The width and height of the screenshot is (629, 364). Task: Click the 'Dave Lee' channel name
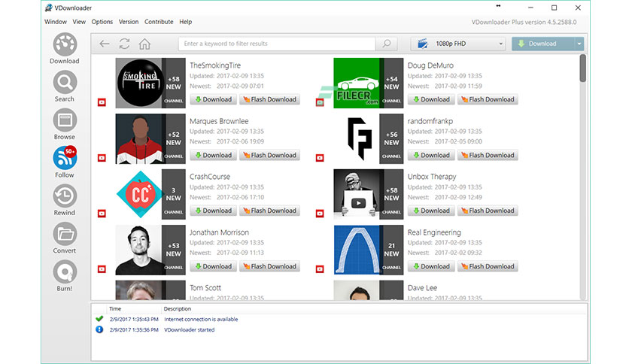pyautogui.click(x=422, y=288)
